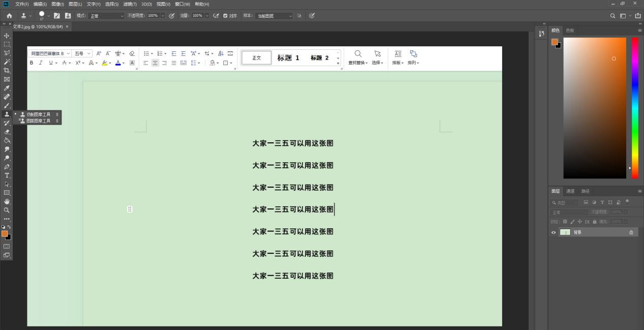Select the Paint Bucket tool
This screenshot has width=644, height=330.
coord(7,140)
